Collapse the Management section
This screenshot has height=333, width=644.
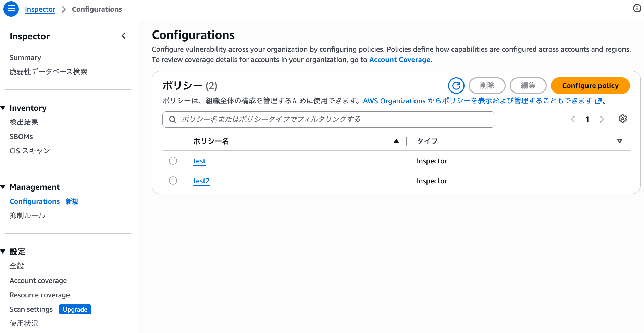(3, 187)
